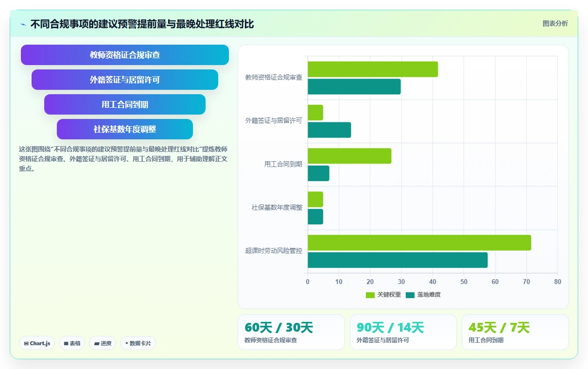Select the 用工合同到期 funnel bar
Image resolution: width=588 pixels, height=369 pixels.
[x=125, y=104]
